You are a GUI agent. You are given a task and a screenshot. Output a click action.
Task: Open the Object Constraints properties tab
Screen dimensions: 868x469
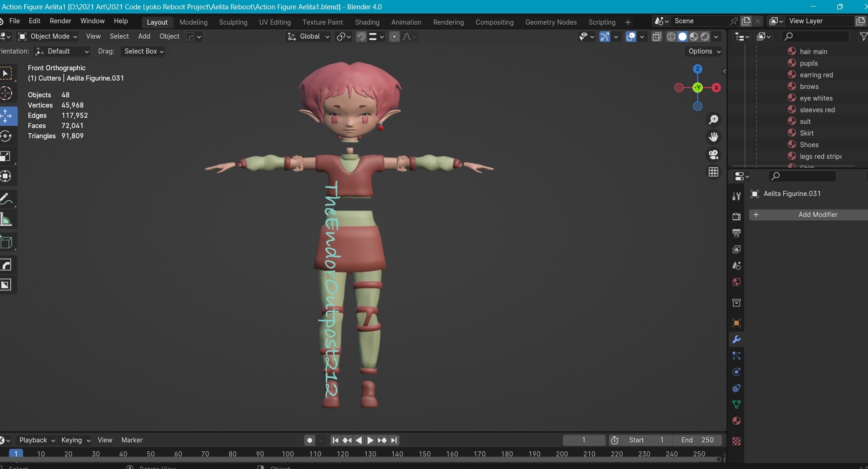[x=736, y=388]
